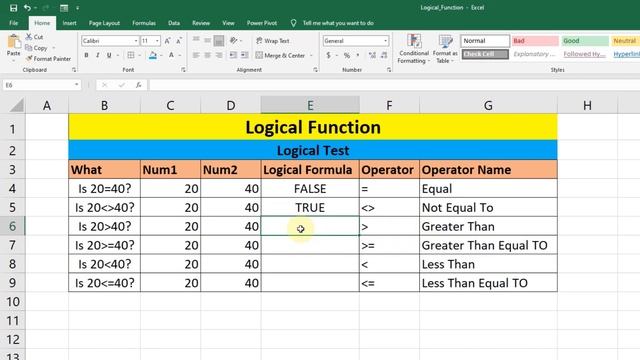
Task: Increase font size with the larger A
Action: coord(167,41)
